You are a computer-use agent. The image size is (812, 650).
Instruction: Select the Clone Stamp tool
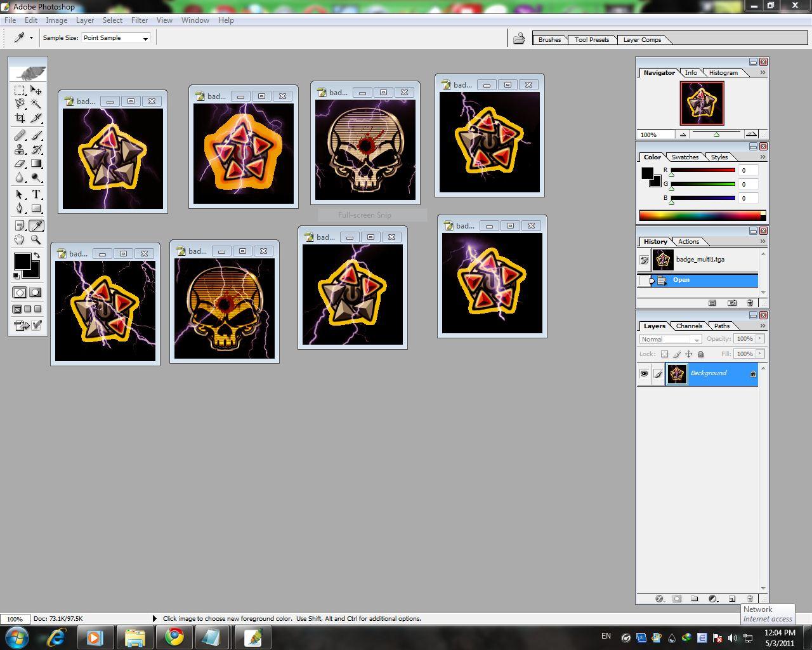tap(20, 149)
